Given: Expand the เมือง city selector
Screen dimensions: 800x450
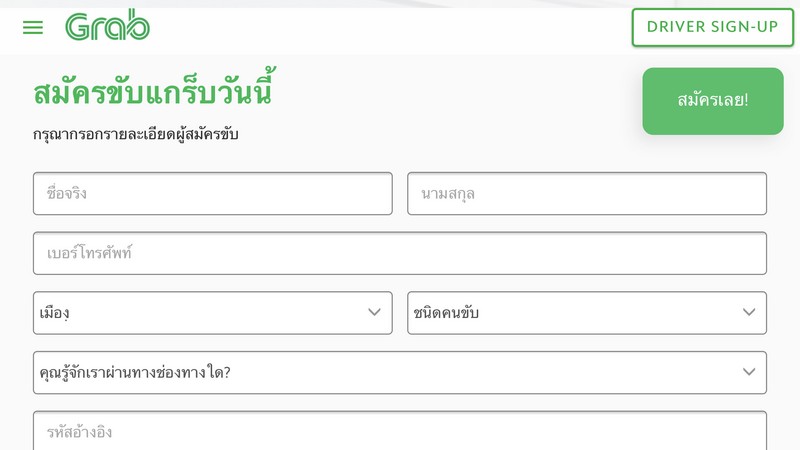Looking at the screenshot, I should point(200,313).
